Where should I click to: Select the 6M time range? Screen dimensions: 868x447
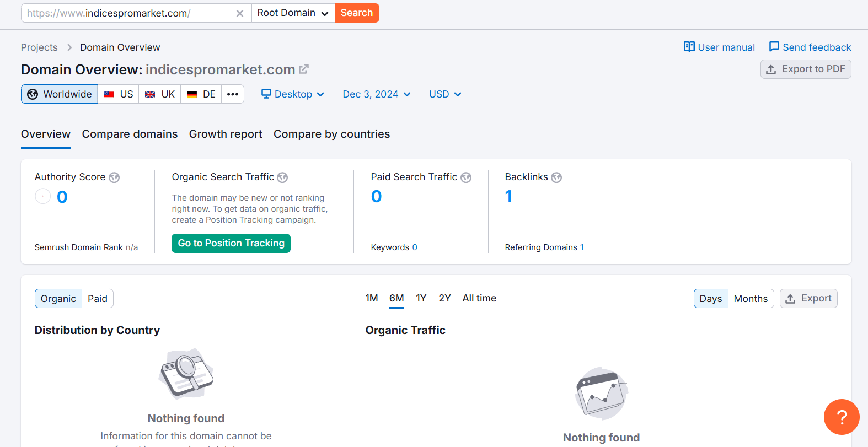click(397, 298)
